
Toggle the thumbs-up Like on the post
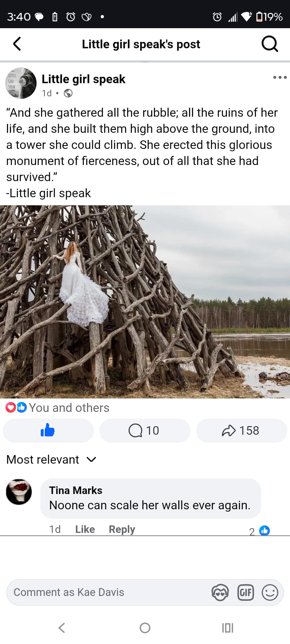48,430
